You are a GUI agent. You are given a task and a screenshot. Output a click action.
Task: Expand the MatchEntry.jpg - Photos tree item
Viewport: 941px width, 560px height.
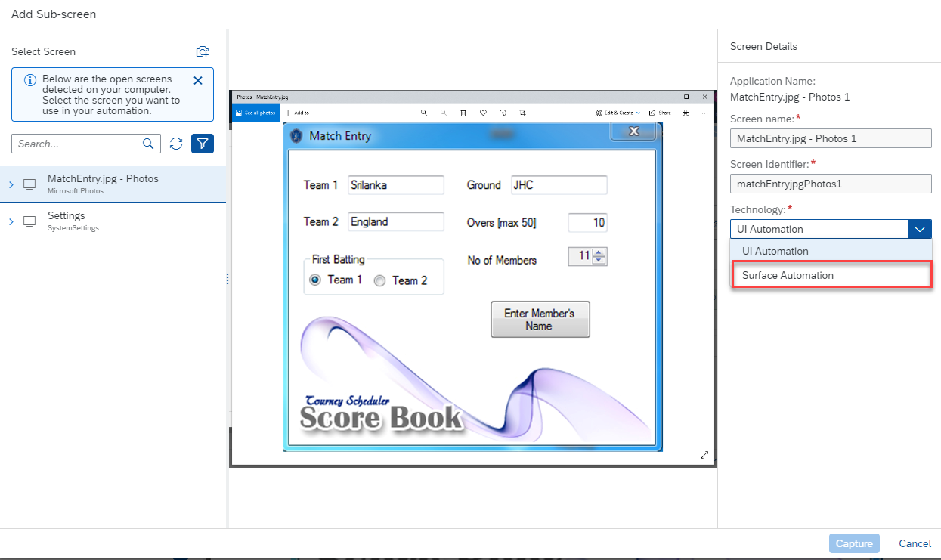click(11, 184)
